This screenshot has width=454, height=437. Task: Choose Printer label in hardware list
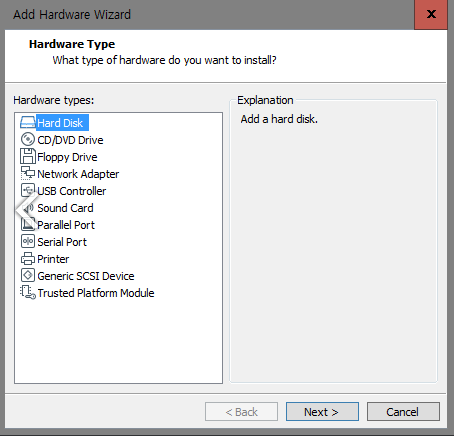53,259
